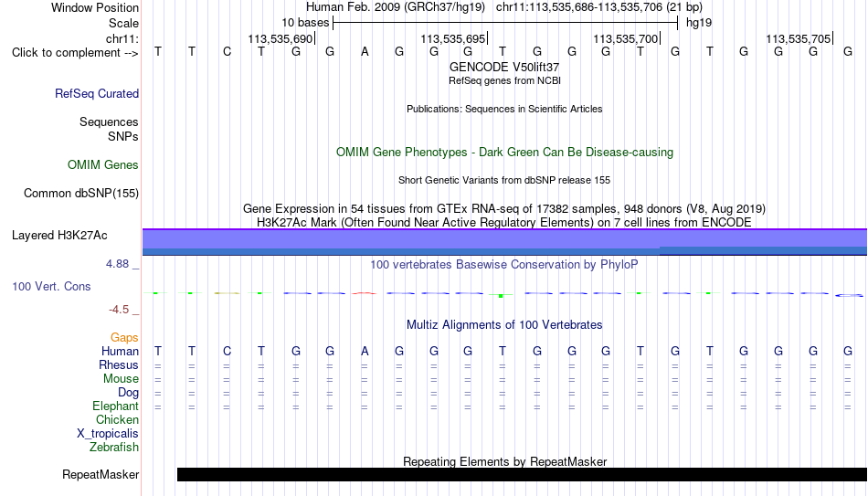Click the RefSeq Curated track label

[96, 93]
